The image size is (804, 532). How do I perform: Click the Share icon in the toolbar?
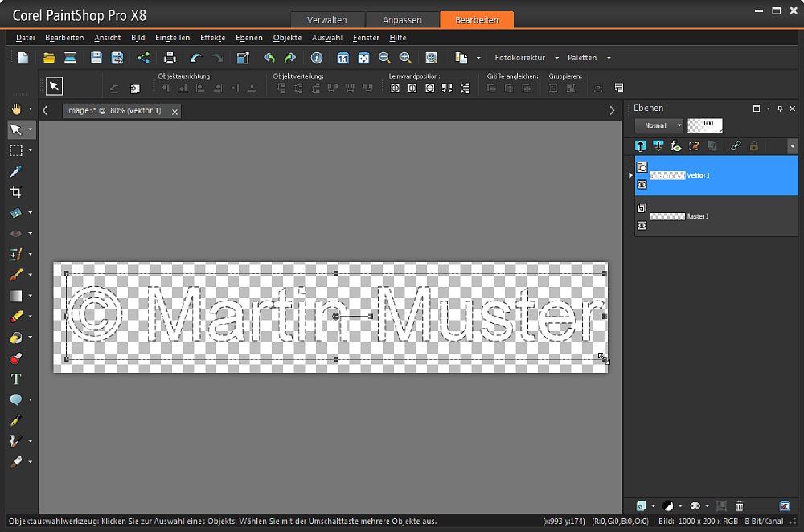click(x=144, y=58)
